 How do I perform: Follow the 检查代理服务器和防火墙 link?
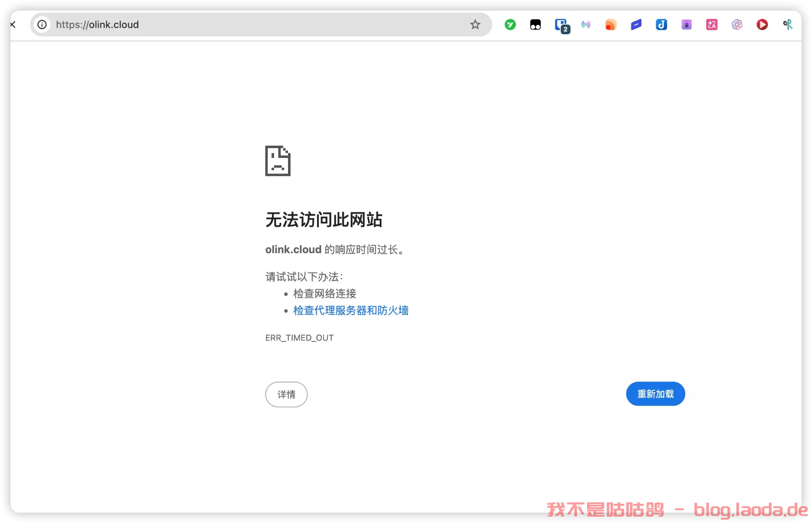point(350,311)
